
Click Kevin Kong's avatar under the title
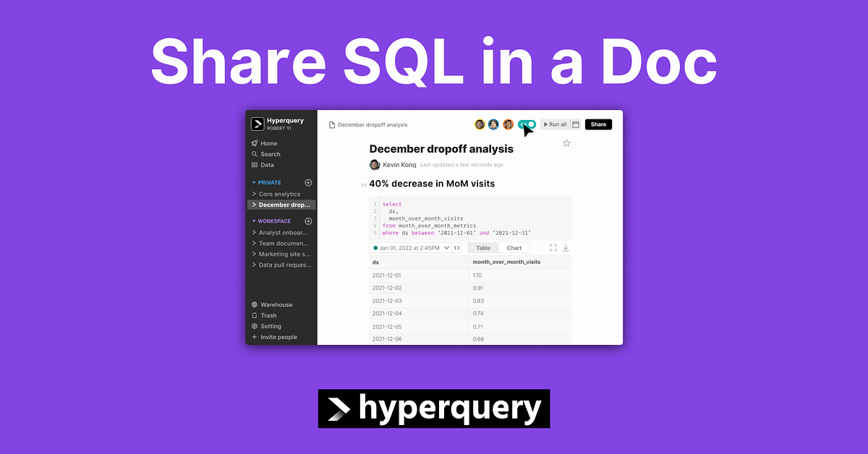click(x=374, y=164)
